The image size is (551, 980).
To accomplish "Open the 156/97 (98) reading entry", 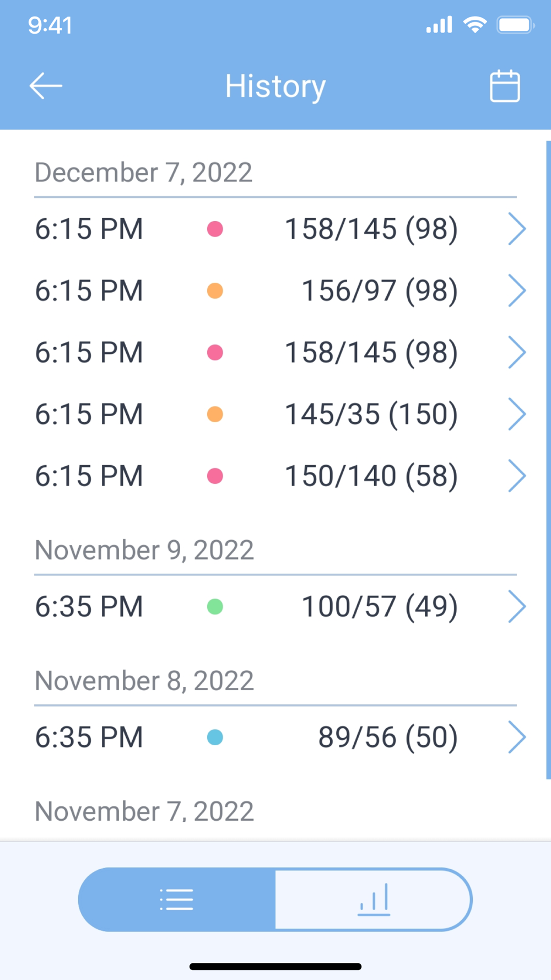I will click(275, 290).
